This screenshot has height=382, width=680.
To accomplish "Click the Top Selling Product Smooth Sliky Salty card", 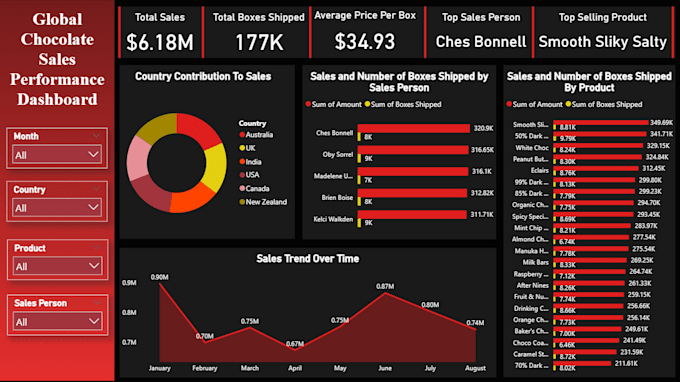I will coord(603,32).
